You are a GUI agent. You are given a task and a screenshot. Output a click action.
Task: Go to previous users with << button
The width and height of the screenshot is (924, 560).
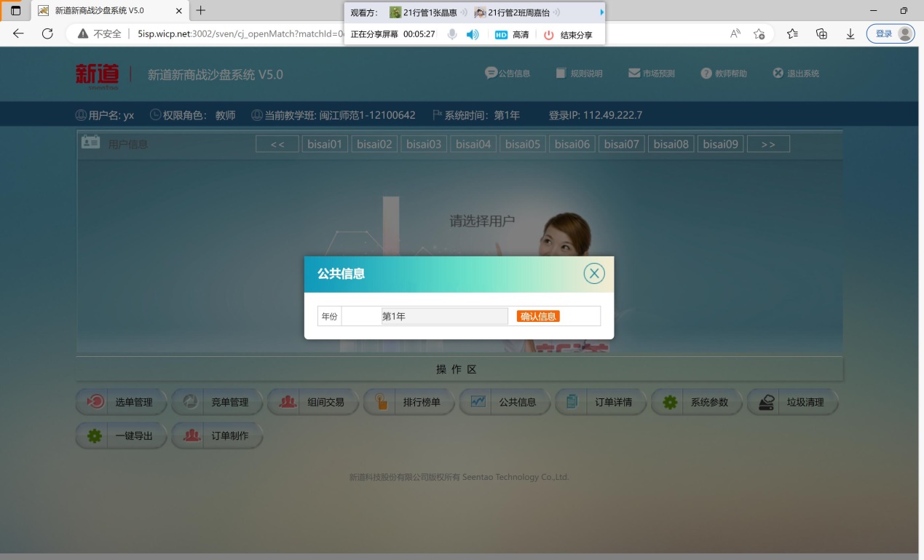(277, 144)
